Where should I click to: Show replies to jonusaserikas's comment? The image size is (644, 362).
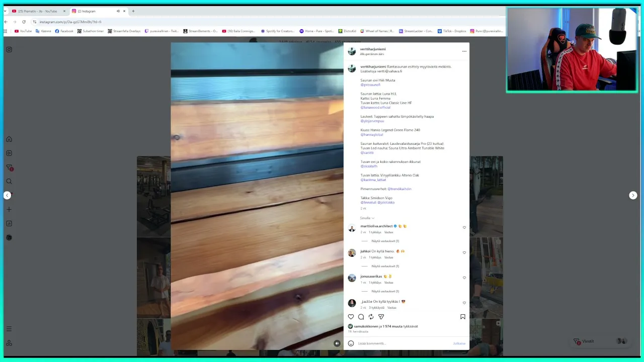[x=385, y=291]
